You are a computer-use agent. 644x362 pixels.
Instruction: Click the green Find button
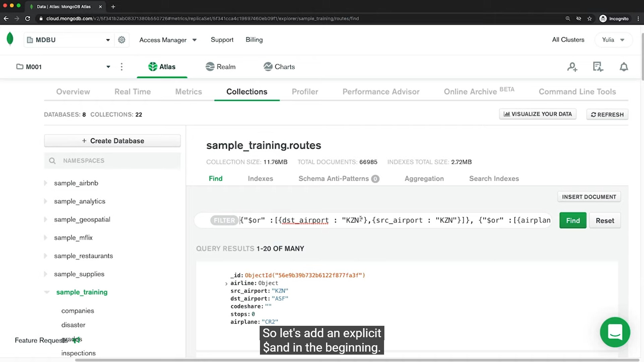tap(573, 221)
